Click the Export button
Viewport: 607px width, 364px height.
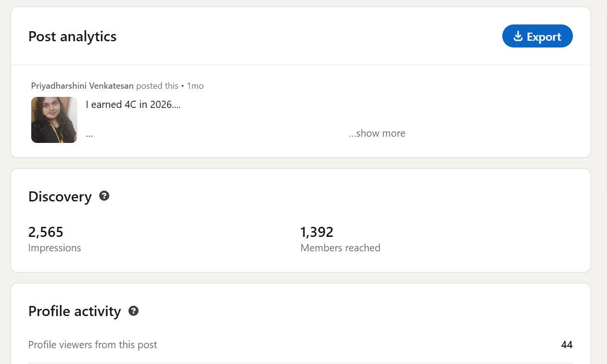tap(537, 36)
